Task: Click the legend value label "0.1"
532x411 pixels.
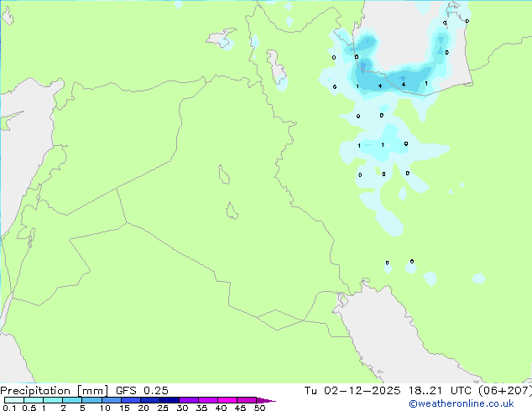Action: coord(9,408)
